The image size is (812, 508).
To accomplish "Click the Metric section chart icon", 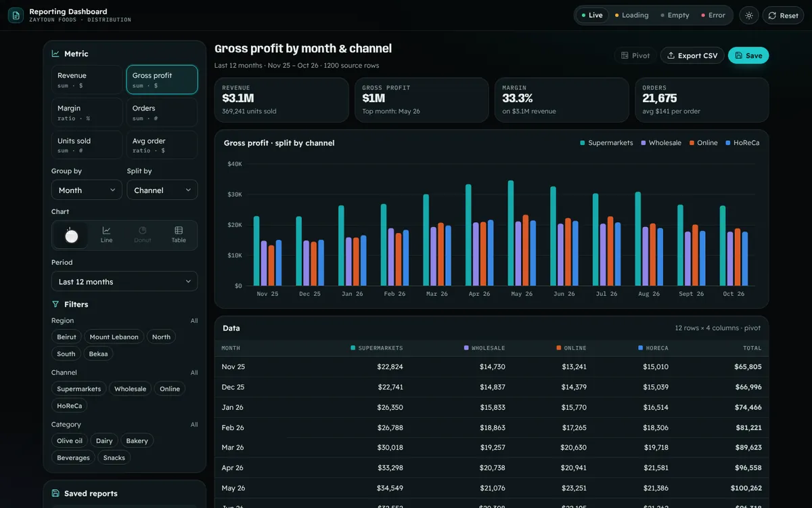I will pos(55,54).
